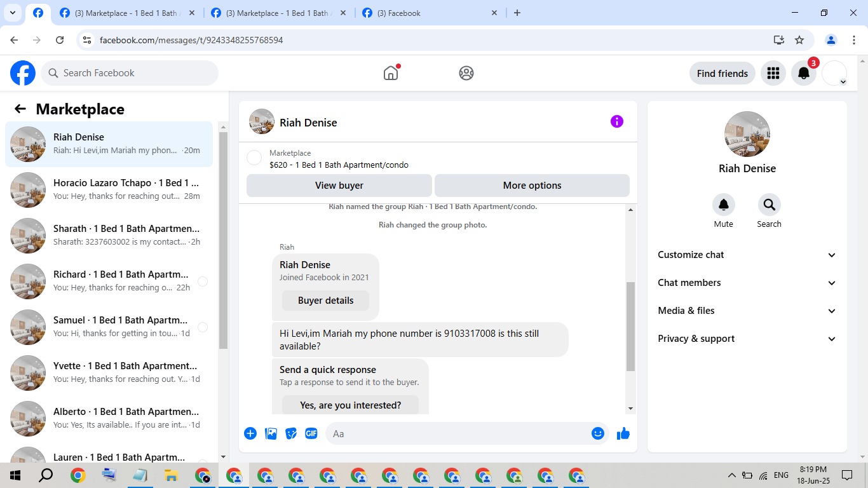The width and height of the screenshot is (868, 488).
Task: Click the View buyer button
Action: [x=339, y=186]
